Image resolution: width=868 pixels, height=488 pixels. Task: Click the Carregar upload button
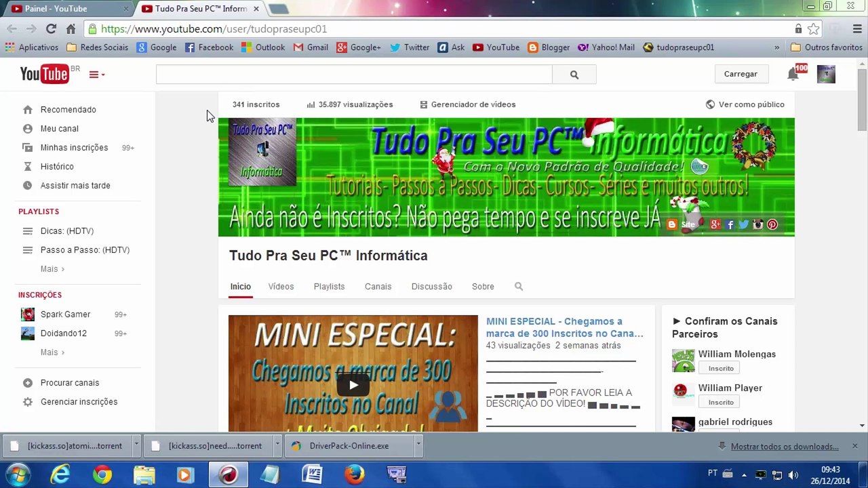[x=741, y=74]
